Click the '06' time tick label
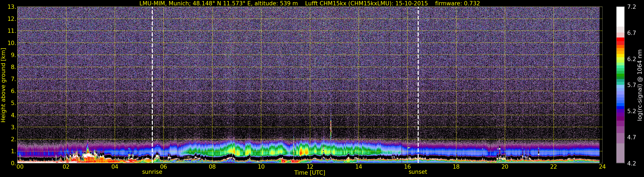The height and width of the screenshot is (177, 644). 164,167
